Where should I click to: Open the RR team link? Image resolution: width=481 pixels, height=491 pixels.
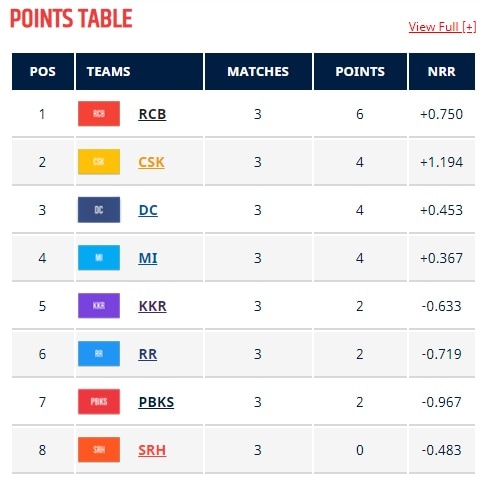[x=148, y=354]
